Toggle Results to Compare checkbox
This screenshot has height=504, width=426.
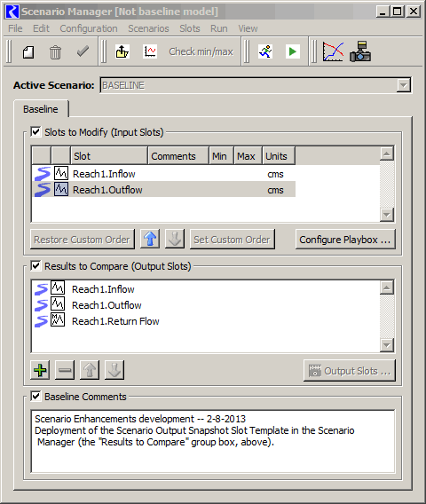(35, 266)
